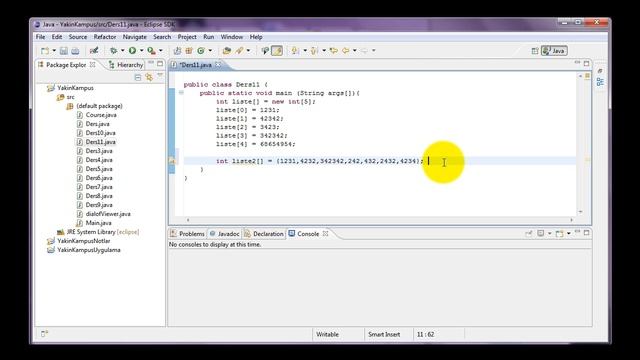Click the Open Perspective icon

click(535, 51)
